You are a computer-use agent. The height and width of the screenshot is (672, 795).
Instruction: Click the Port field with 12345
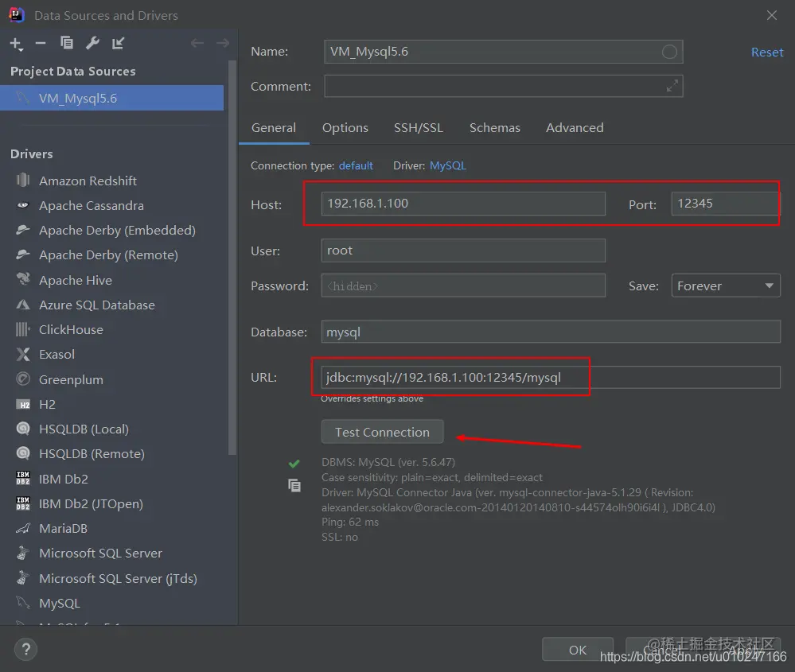tap(726, 204)
